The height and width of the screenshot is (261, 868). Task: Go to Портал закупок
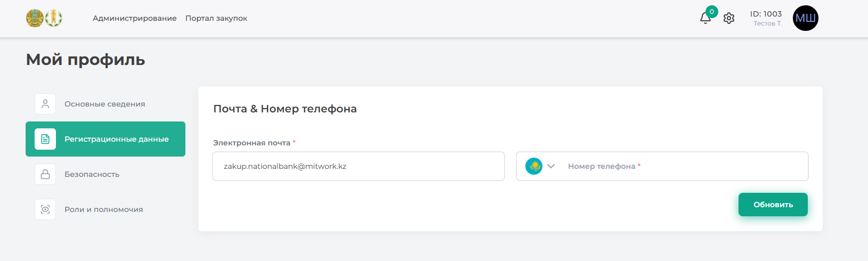point(216,18)
